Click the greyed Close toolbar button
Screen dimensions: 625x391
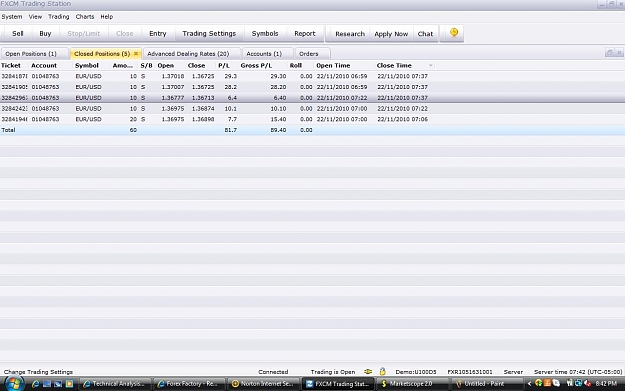(124, 33)
